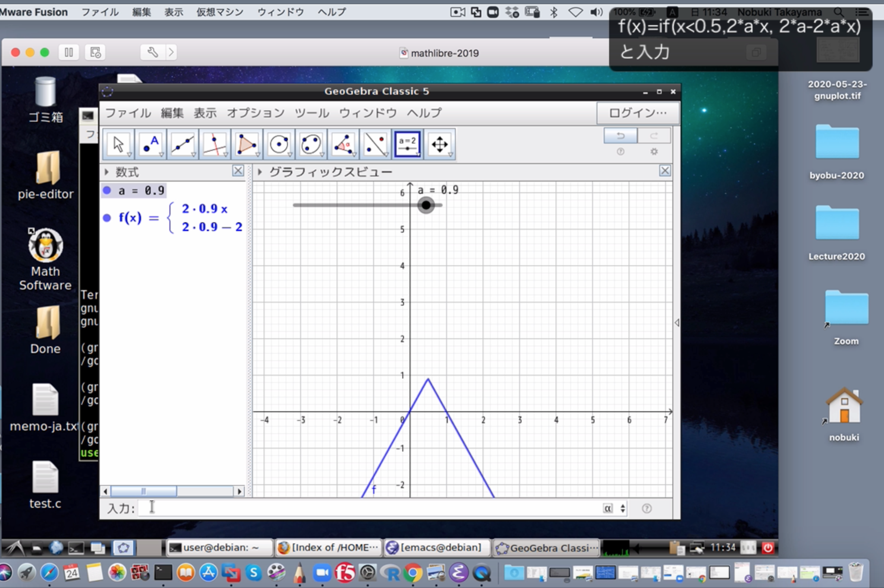Select the f(x) definition in algebra view
The image size is (884, 588).
coord(180,218)
